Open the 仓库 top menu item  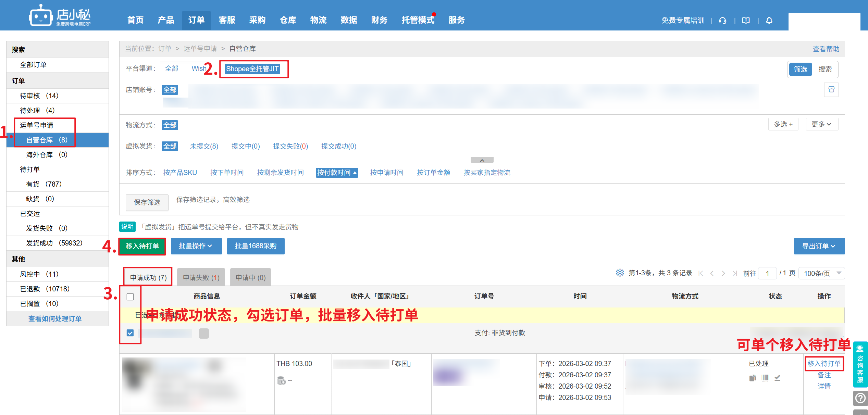288,20
